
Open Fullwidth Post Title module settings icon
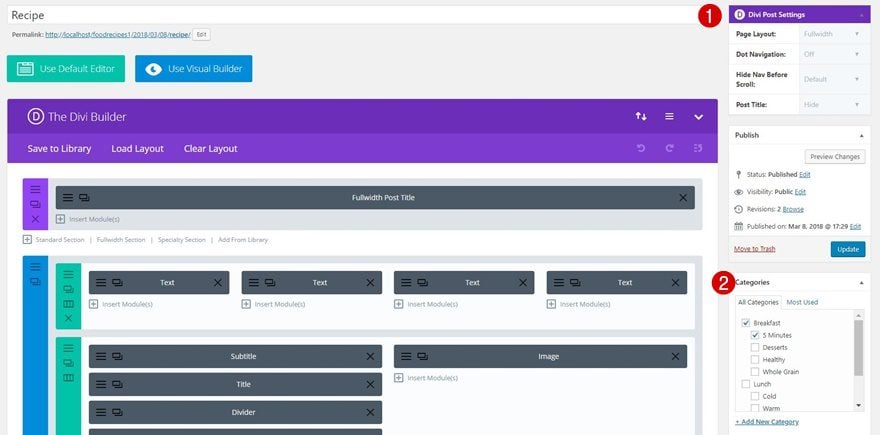point(68,198)
